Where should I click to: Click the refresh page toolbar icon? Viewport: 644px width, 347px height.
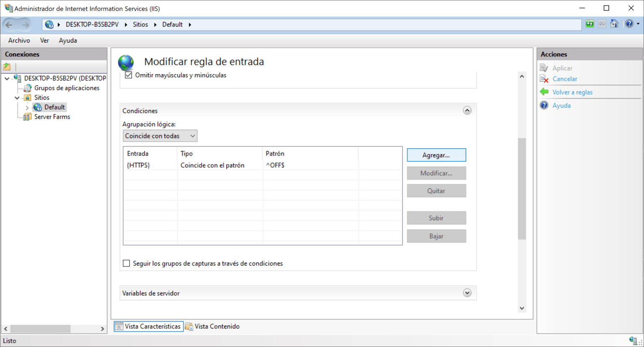[590, 24]
